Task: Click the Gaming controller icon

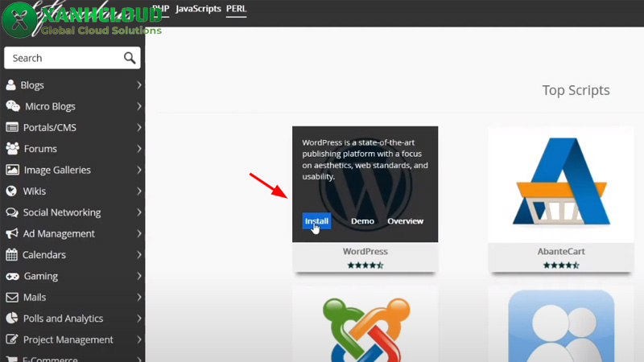Action: point(12,276)
